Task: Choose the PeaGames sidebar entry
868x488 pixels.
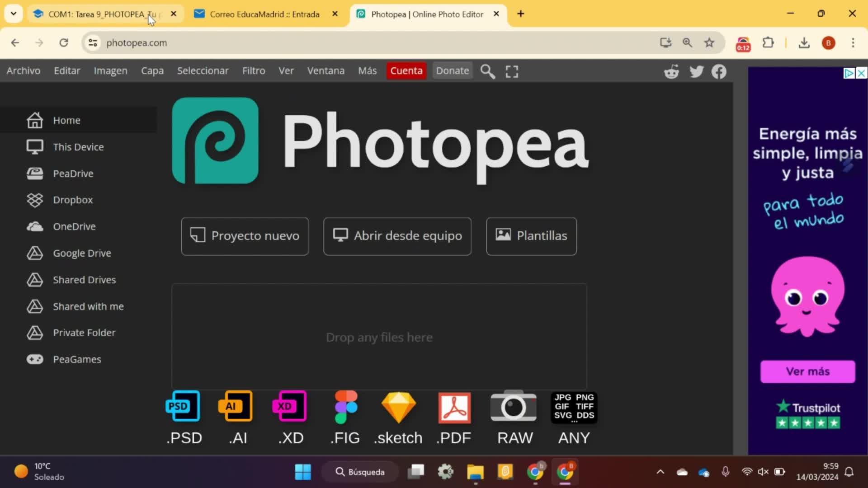Action: tap(77, 359)
